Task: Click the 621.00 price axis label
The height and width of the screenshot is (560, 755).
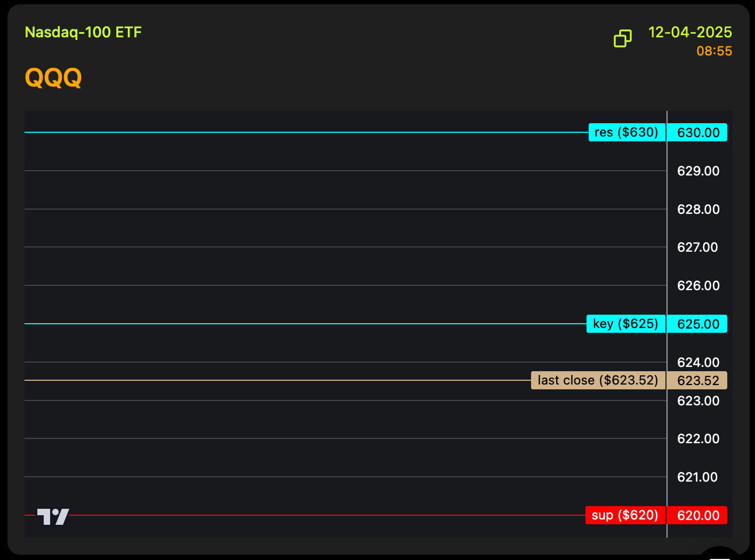Action: 698,477
